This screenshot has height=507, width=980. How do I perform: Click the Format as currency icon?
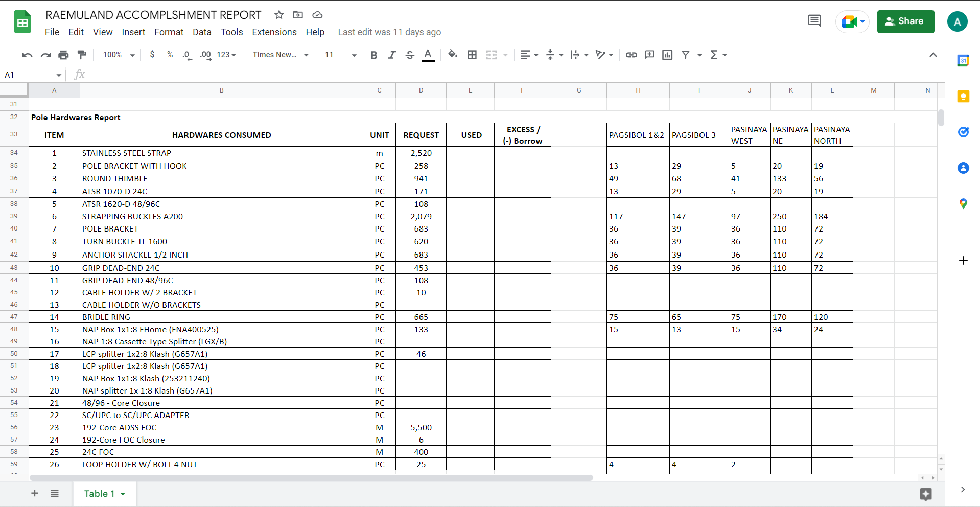pos(152,55)
